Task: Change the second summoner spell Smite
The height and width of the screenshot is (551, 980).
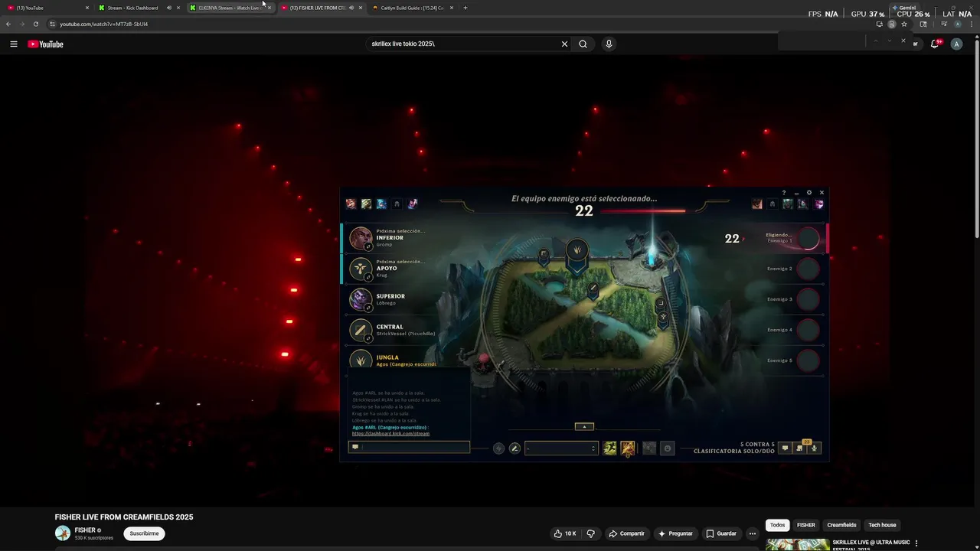Action: [628, 448]
